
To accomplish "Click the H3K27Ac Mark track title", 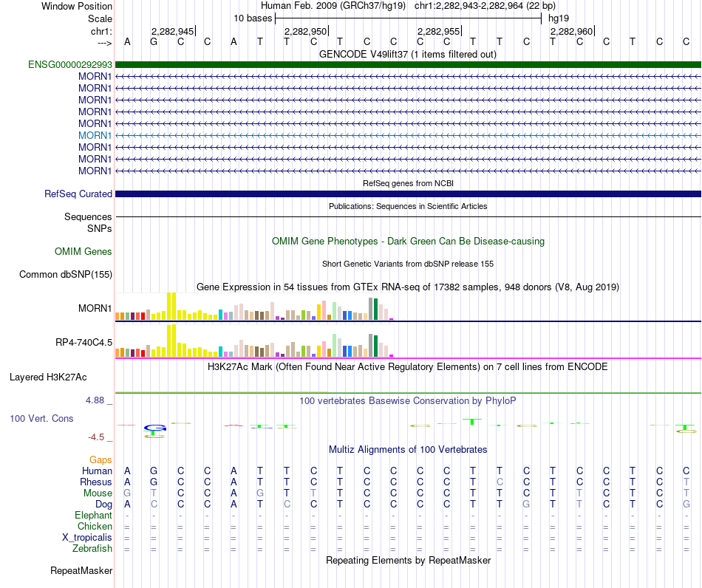I will click(x=408, y=367).
